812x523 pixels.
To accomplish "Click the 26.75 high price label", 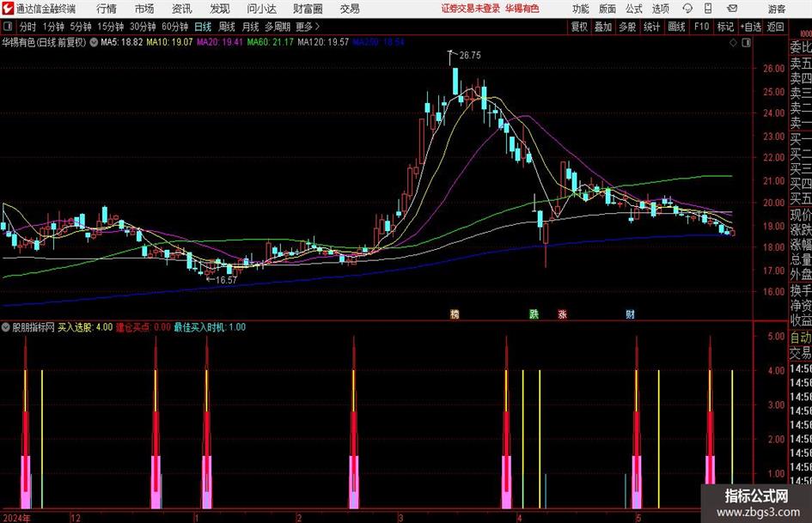I will click(470, 56).
